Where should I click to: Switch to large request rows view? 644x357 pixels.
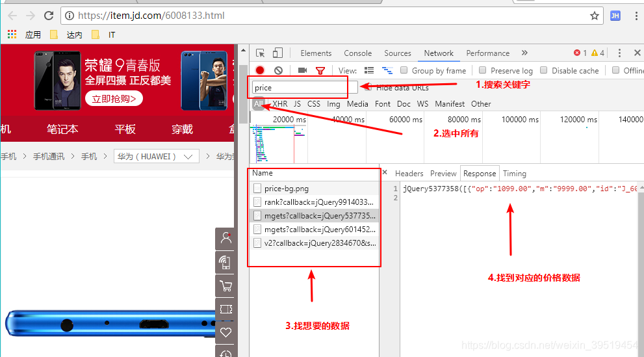(369, 70)
